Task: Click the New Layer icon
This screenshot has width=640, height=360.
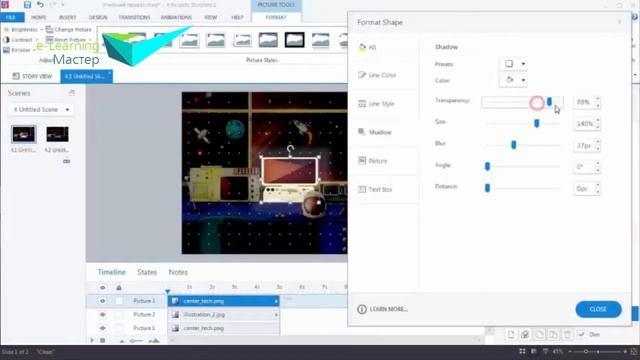Action: pyautogui.click(x=511, y=335)
